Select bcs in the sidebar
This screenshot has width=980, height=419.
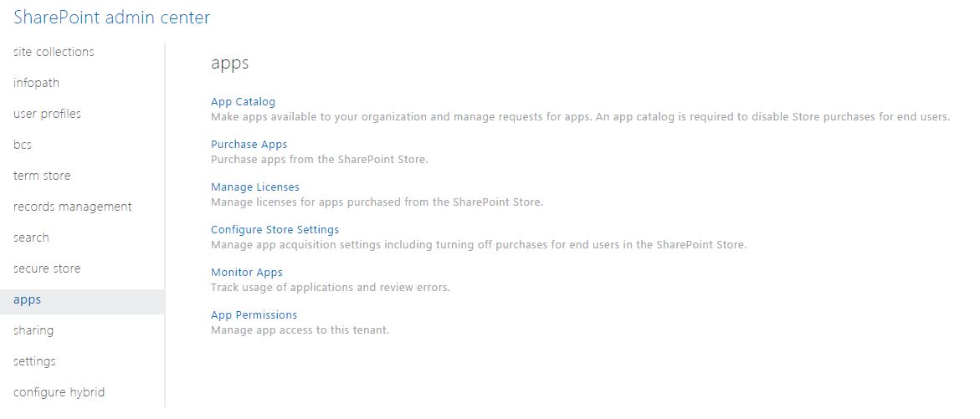(x=23, y=145)
